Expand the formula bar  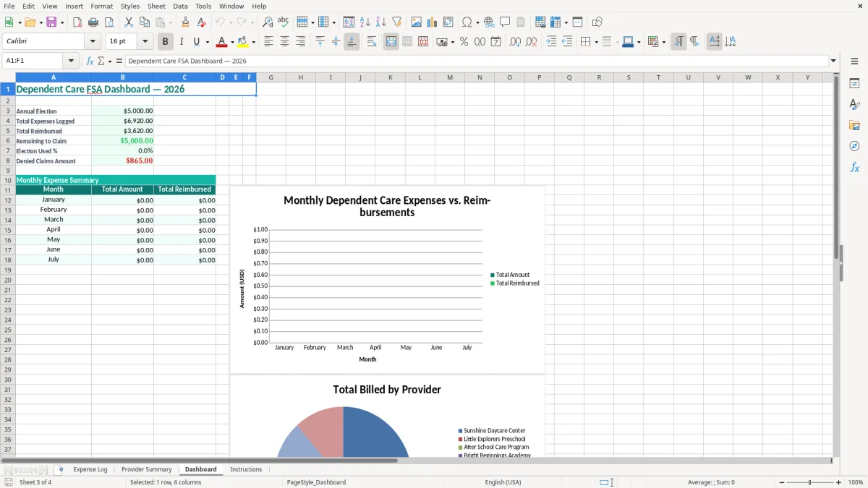click(833, 61)
